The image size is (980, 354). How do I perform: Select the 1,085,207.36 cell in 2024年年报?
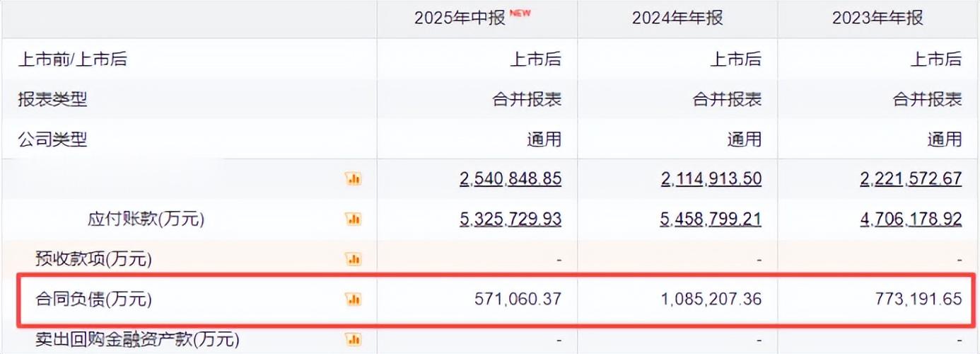click(x=711, y=299)
